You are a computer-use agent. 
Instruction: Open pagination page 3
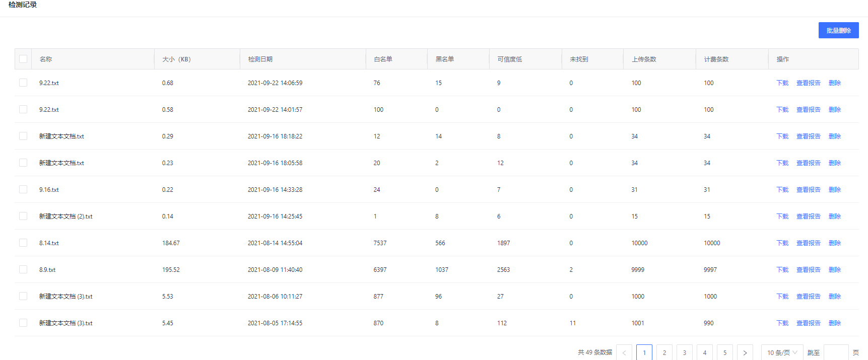[x=685, y=352]
